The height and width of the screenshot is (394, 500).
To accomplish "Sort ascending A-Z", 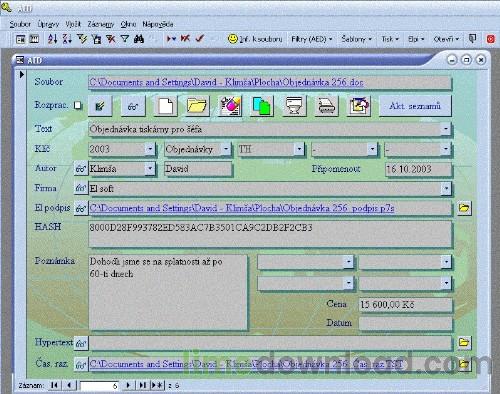I will click(52, 39).
